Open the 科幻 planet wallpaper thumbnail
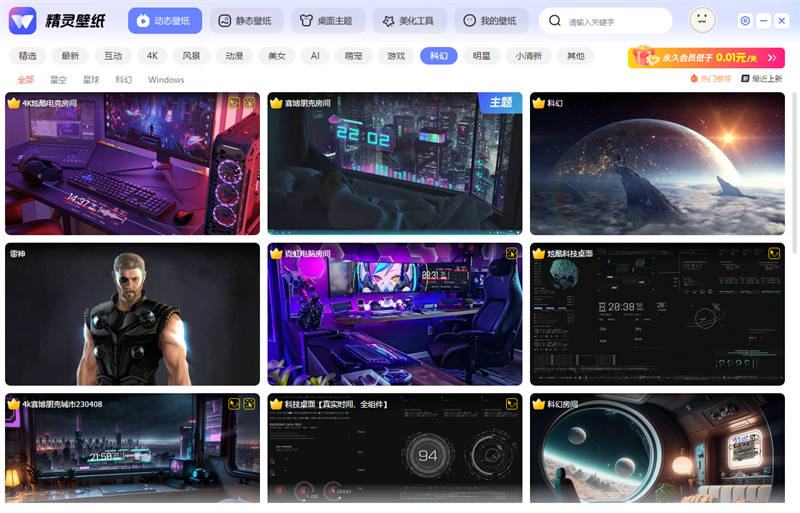Screen dimensions: 800x513 pos(657,163)
